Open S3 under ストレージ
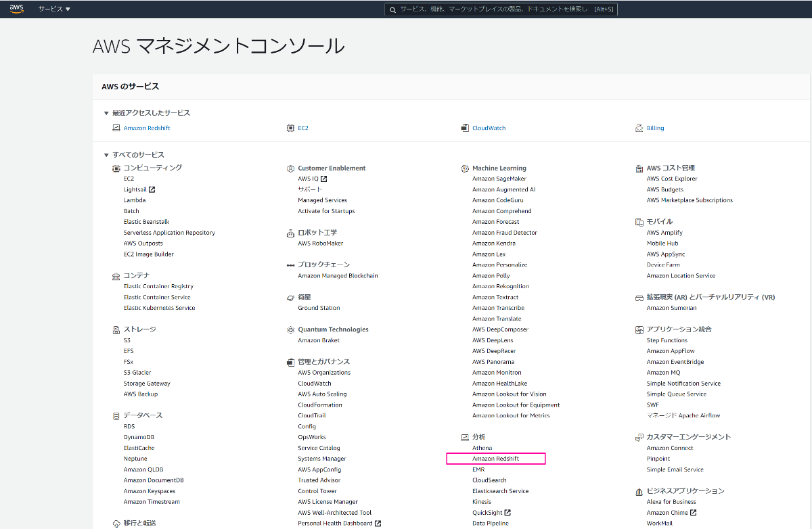The width and height of the screenshot is (812, 529). click(127, 340)
